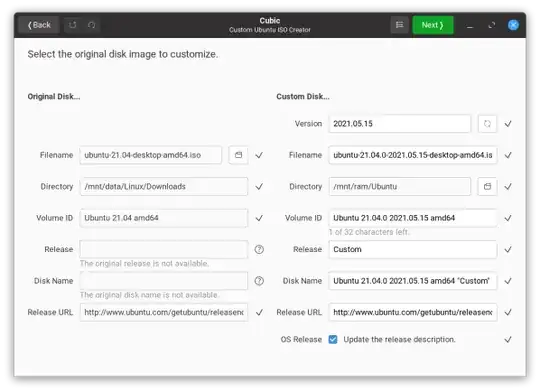The height and width of the screenshot is (392, 540).
Task: Click the 'OS Release' label
Action: click(301, 340)
